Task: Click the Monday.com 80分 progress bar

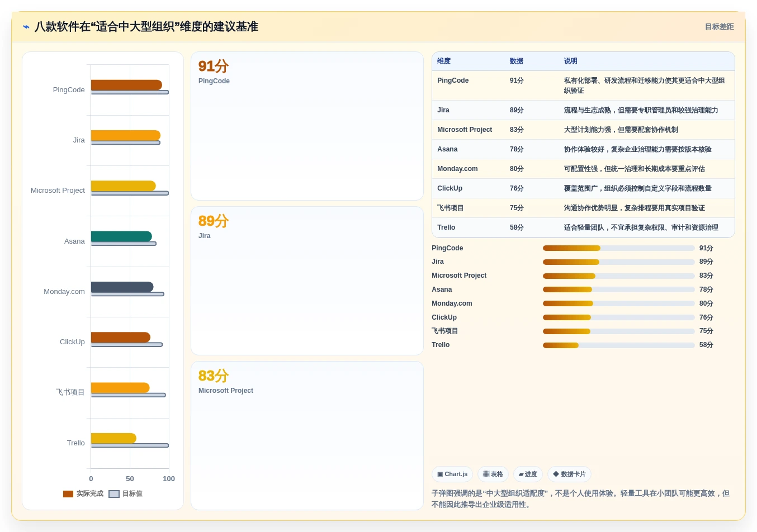Action: tap(618, 303)
